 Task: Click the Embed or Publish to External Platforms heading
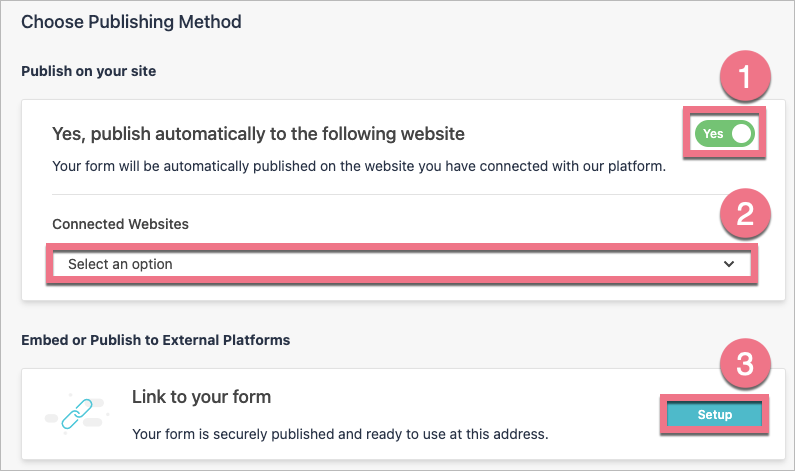[x=155, y=340]
